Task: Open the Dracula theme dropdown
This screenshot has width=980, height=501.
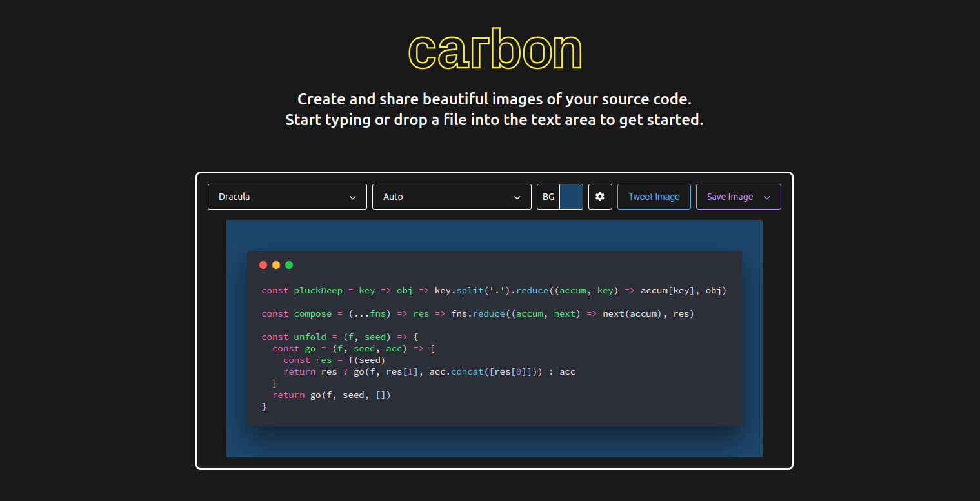Action: (x=277, y=197)
